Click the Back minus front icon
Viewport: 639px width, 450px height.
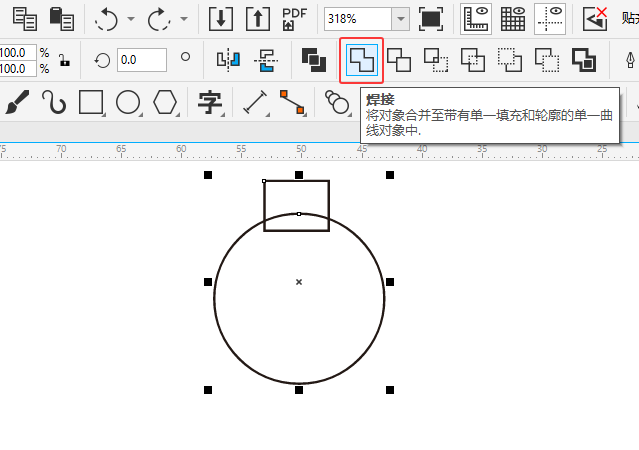(547, 60)
